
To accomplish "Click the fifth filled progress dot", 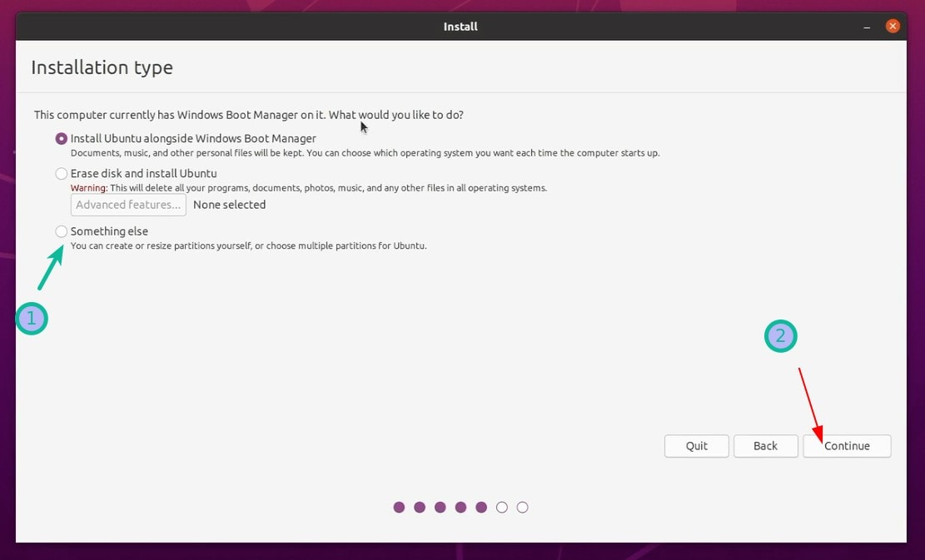I will coord(481,507).
